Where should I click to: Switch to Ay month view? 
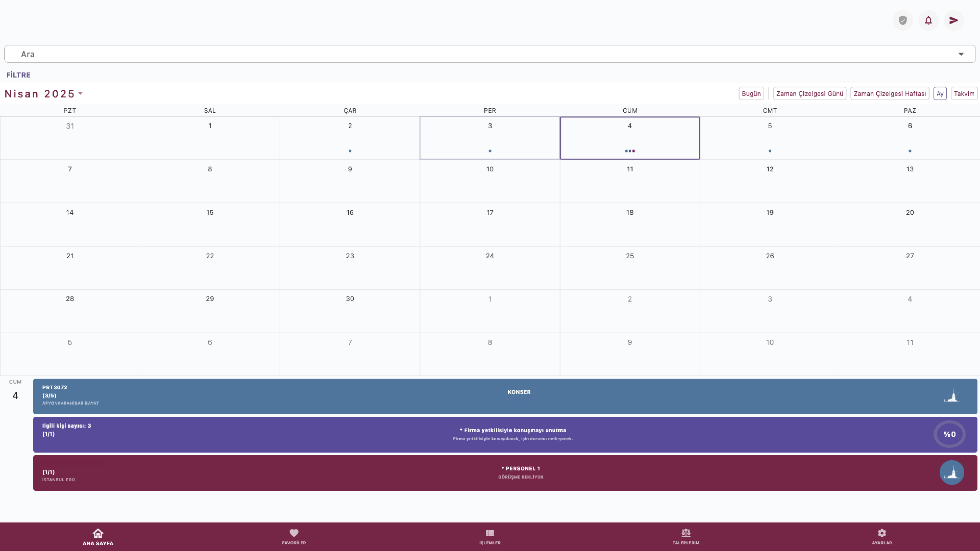(x=940, y=94)
